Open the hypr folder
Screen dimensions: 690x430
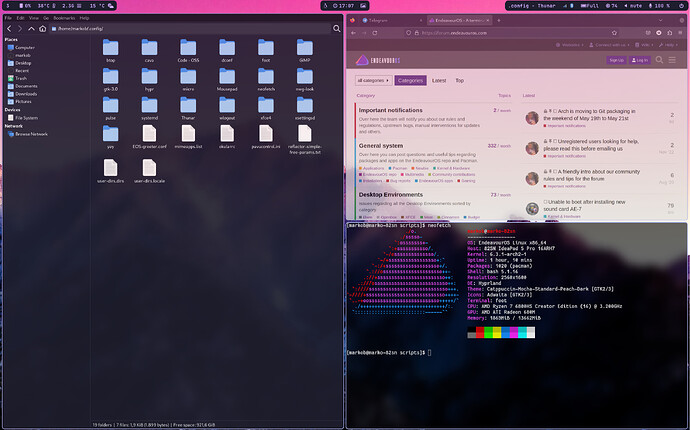[x=149, y=80]
